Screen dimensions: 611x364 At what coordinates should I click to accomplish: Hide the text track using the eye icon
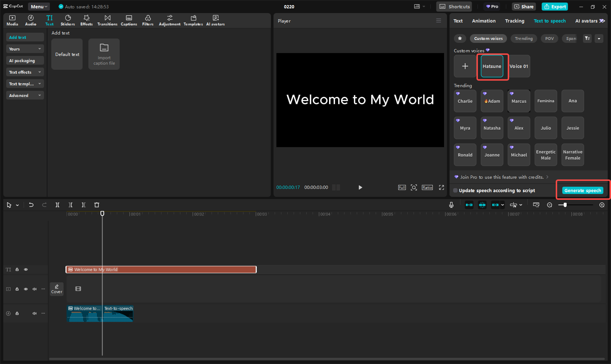coord(26,270)
